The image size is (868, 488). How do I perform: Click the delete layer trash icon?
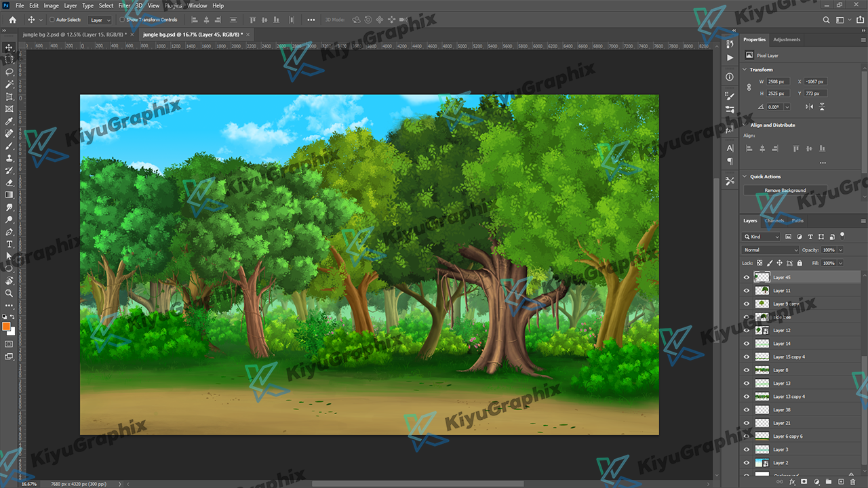click(852, 482)
